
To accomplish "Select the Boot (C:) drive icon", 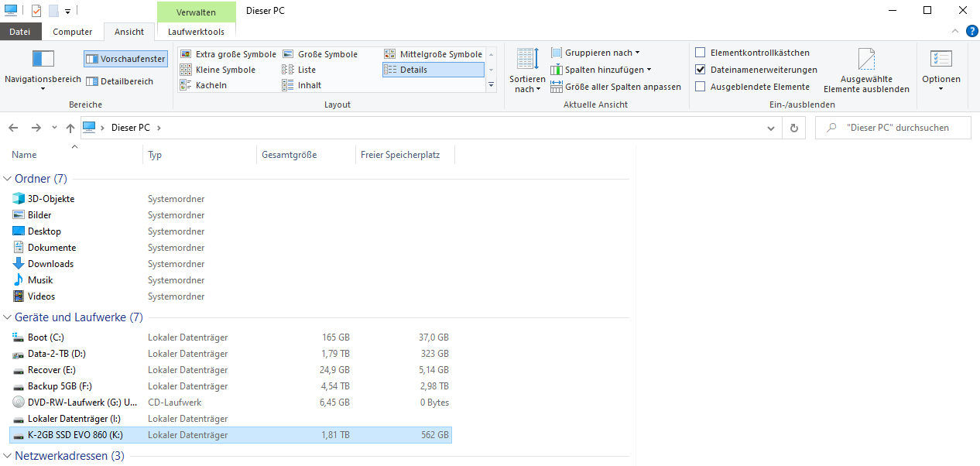I will pos(19,338).
